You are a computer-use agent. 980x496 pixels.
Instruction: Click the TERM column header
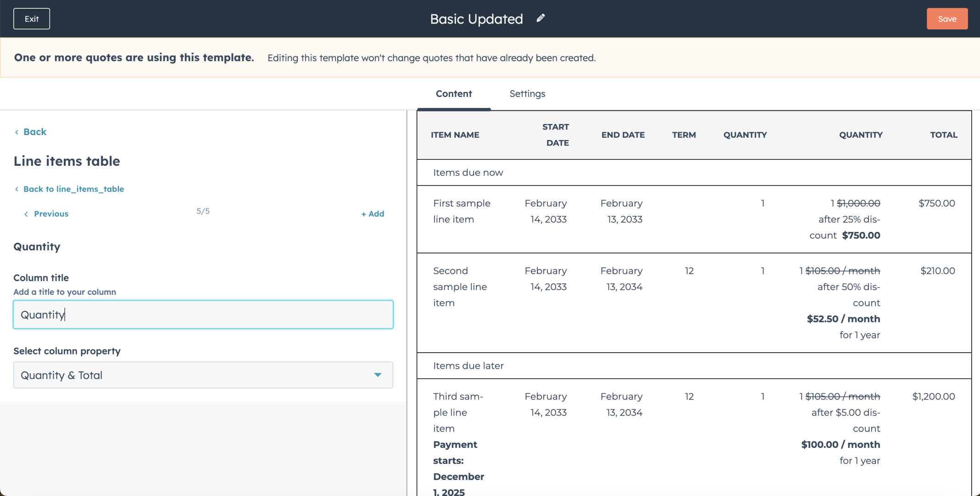coord(684,135)
